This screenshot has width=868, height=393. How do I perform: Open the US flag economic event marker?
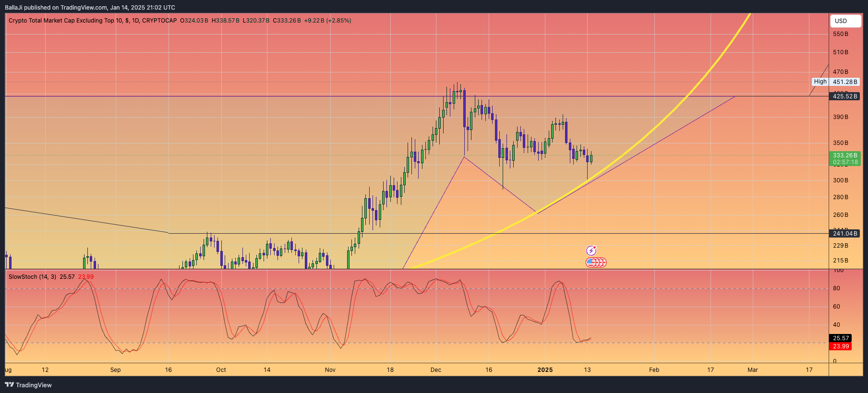pos(591,262)
